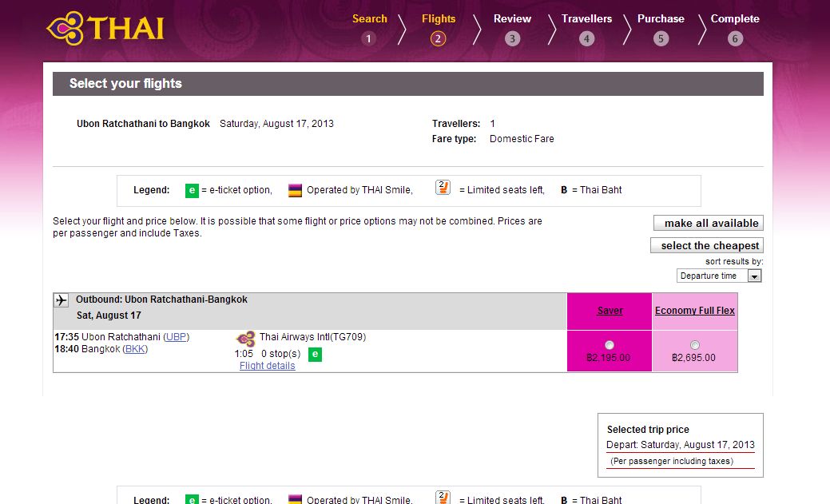Open the sort results by dropdown
Screen dimensions: 830x504
click(x=719, y=276)
